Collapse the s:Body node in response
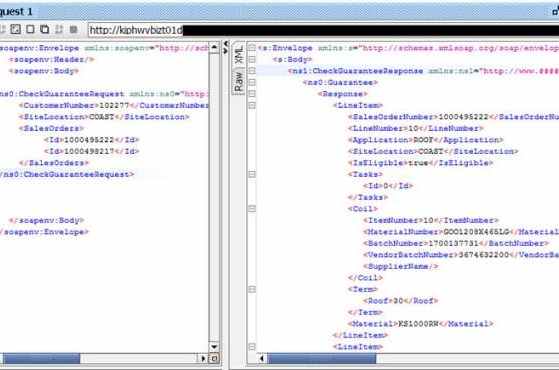The width and height of the screenshot is (559, 370). click(x=252, y=59)
